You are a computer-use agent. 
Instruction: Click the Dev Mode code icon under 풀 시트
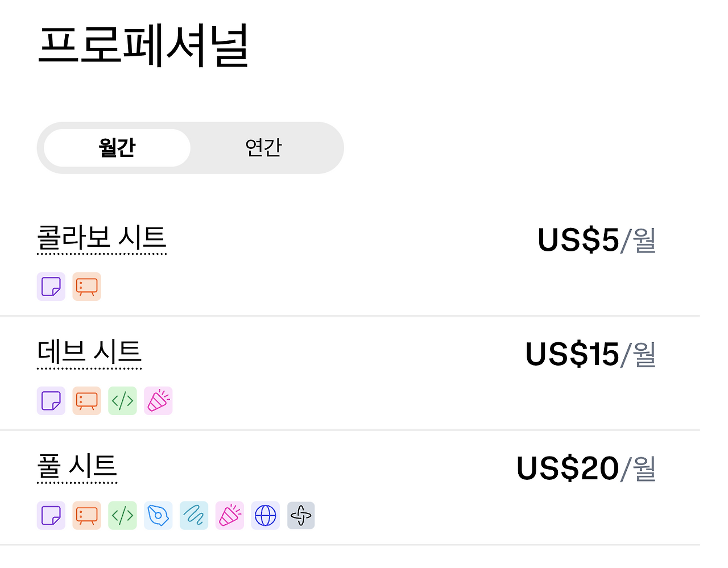(x=122, y=516)
